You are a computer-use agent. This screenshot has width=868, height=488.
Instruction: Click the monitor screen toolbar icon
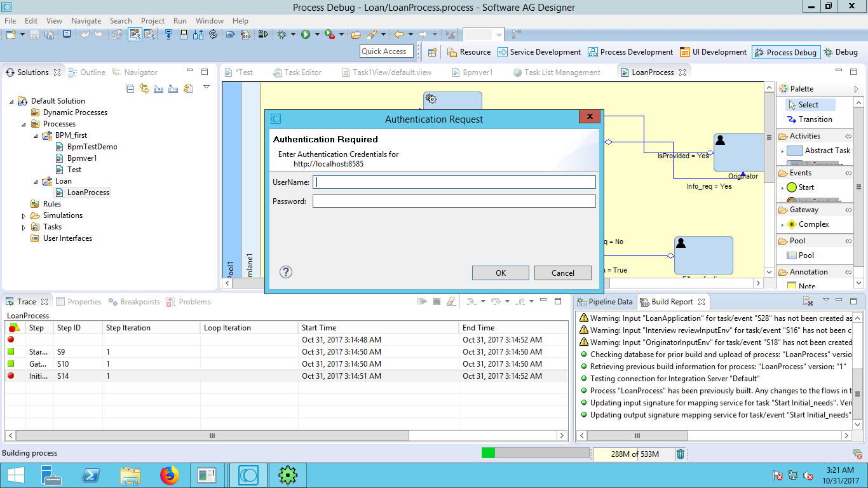point(67,34)
